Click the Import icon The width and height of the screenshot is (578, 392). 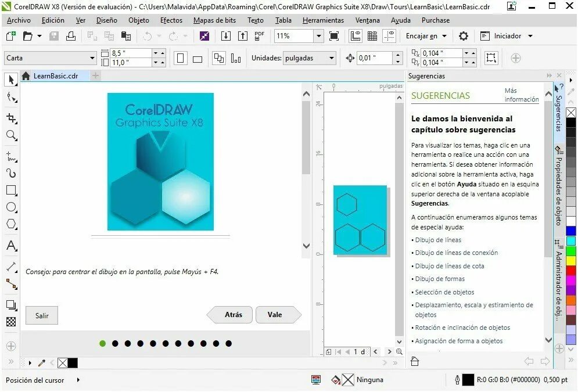[225, 36]
